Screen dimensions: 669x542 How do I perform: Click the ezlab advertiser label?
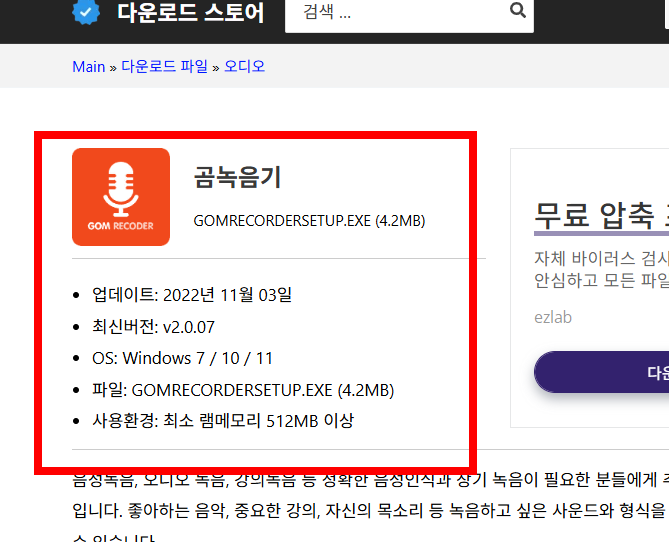[553, 318]
